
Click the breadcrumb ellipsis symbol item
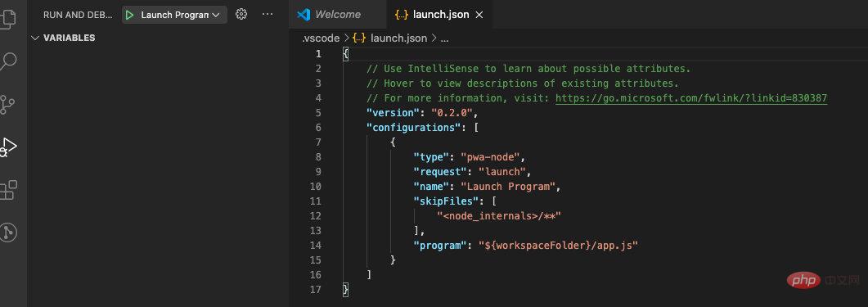[x=444, y=38]
